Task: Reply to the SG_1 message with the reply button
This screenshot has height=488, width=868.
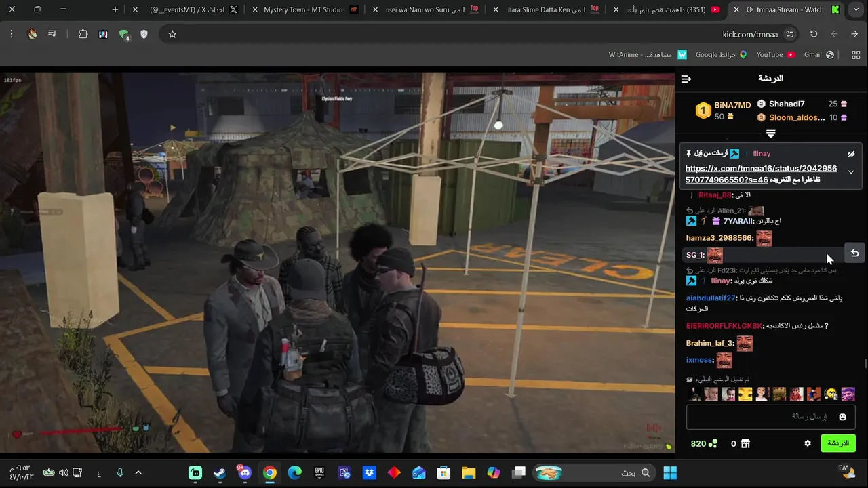Action: pos(854,253)
